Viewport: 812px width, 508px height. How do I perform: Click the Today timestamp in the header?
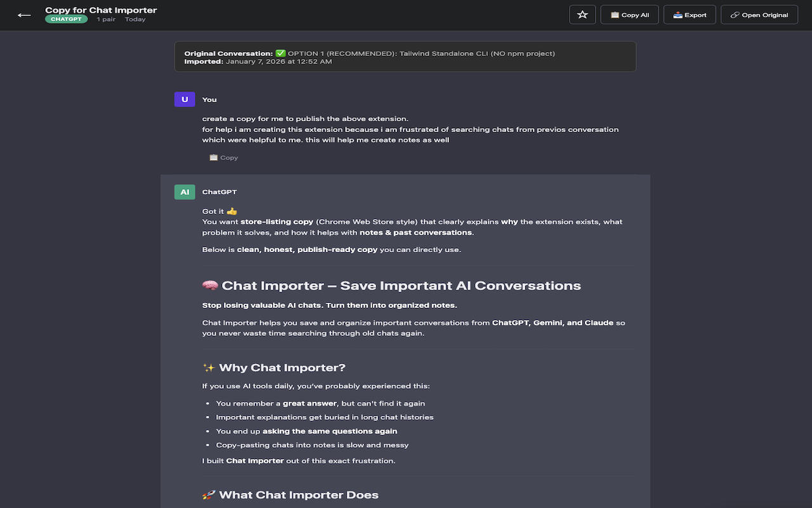click(135, 19)
